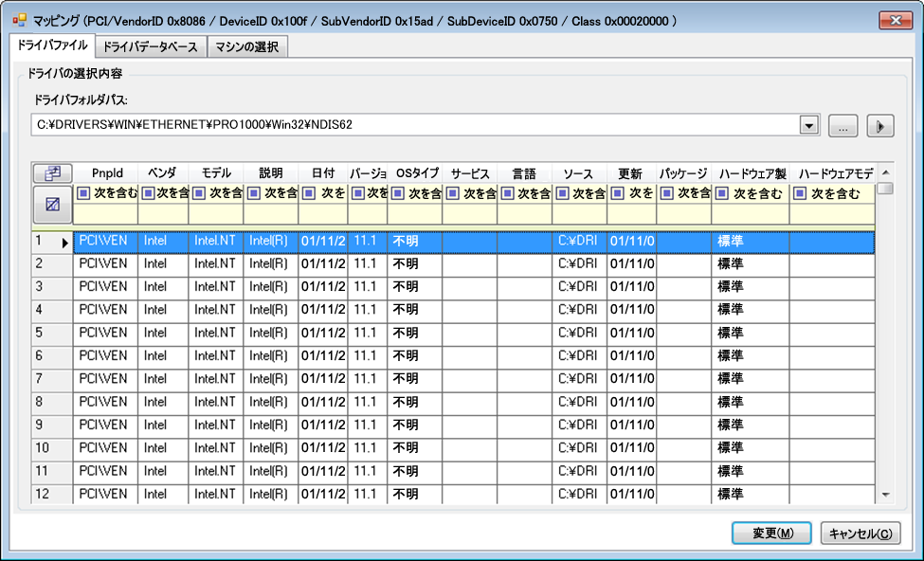Click the play arrow button beside folder path
Viewport: 924px width, 561px height.
point(880,125)
